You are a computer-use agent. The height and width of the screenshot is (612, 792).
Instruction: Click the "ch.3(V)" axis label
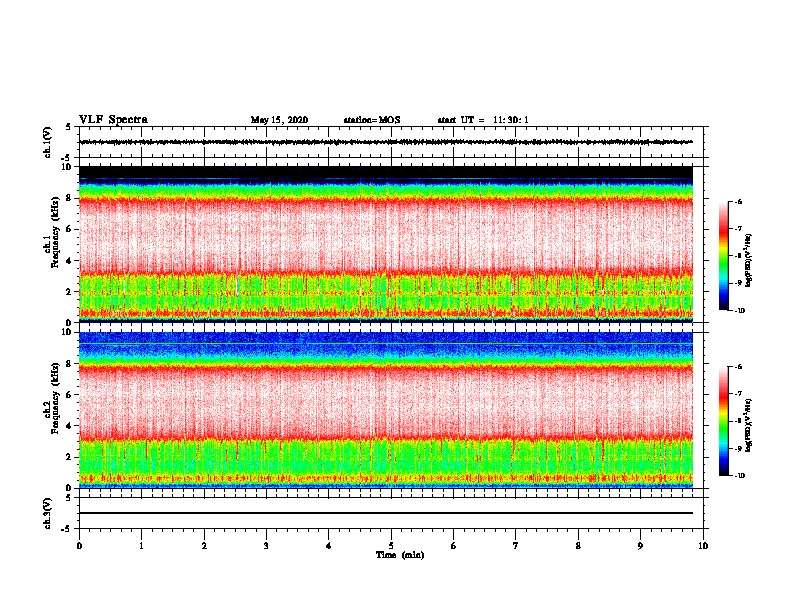point(47,513)
